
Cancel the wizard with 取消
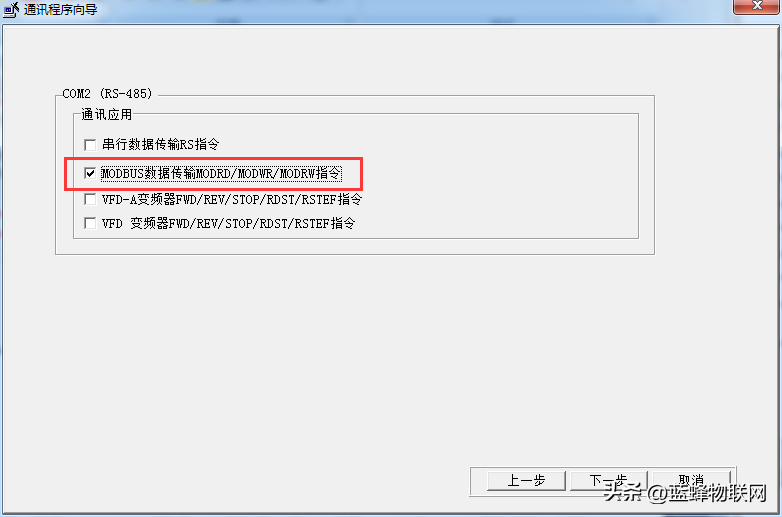tap(691, 480)
